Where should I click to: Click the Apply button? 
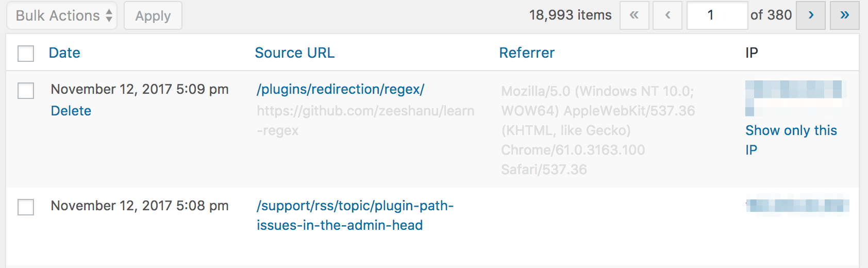pos(153,15)
